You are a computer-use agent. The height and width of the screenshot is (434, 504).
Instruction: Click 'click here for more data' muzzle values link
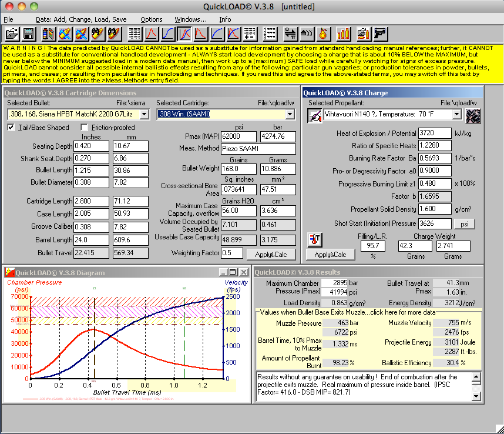(x=403, y=312)
